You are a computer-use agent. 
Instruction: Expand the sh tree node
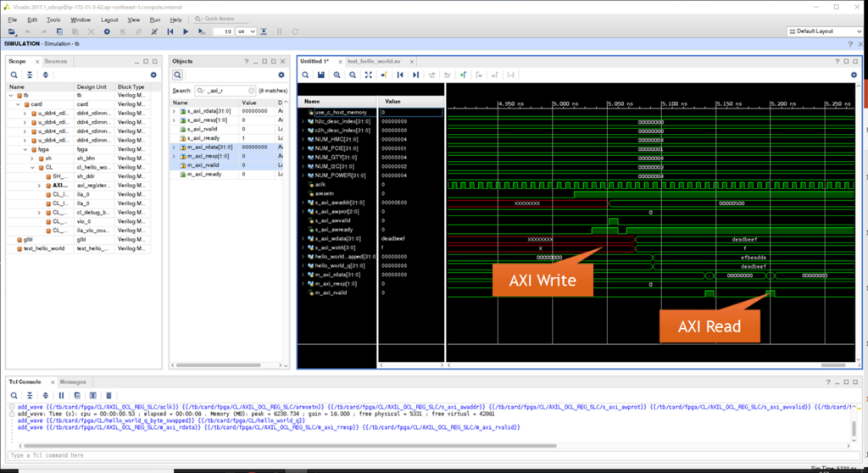(33, 159)
